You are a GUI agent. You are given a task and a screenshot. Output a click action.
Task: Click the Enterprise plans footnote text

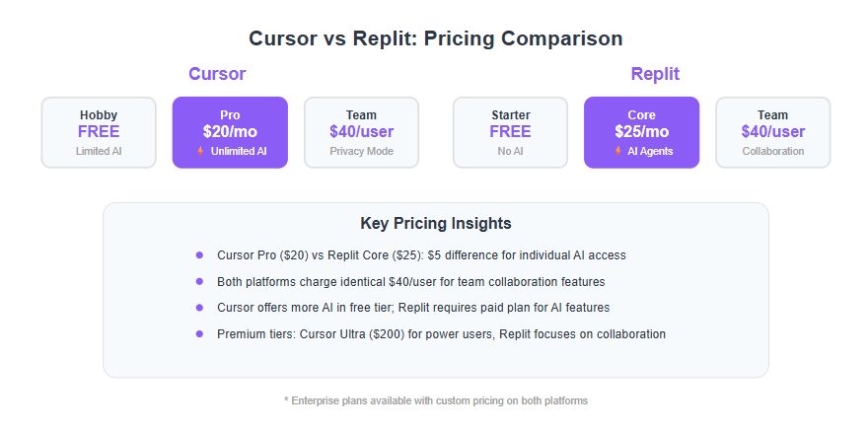pos(436,400)
